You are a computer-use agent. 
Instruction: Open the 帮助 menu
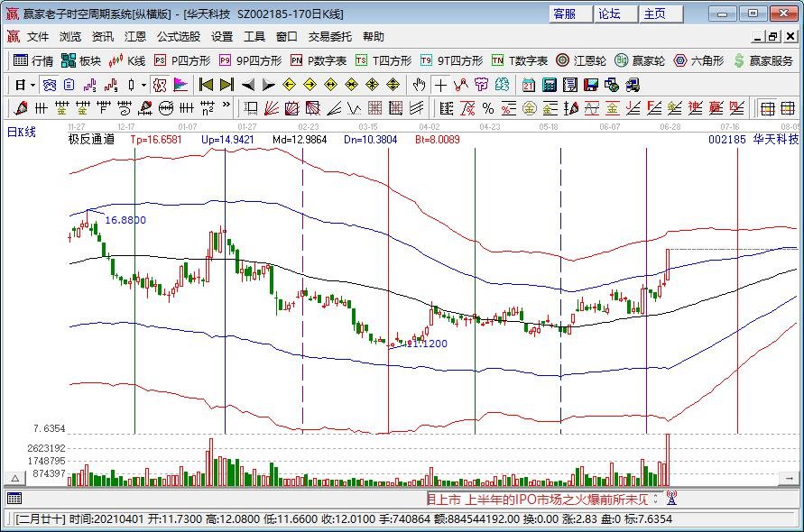click(x=374, y=37)
